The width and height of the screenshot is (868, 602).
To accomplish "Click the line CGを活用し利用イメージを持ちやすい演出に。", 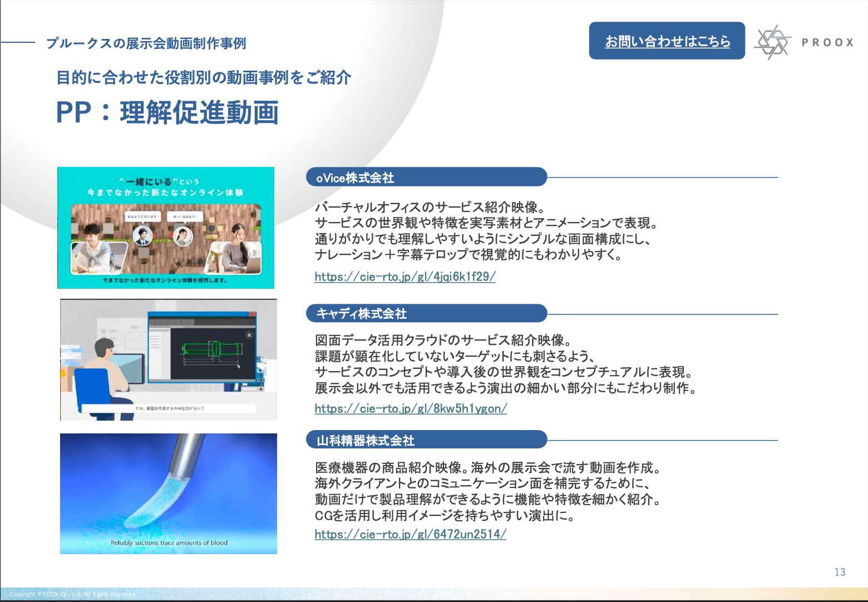I will (x=445, y=516).
